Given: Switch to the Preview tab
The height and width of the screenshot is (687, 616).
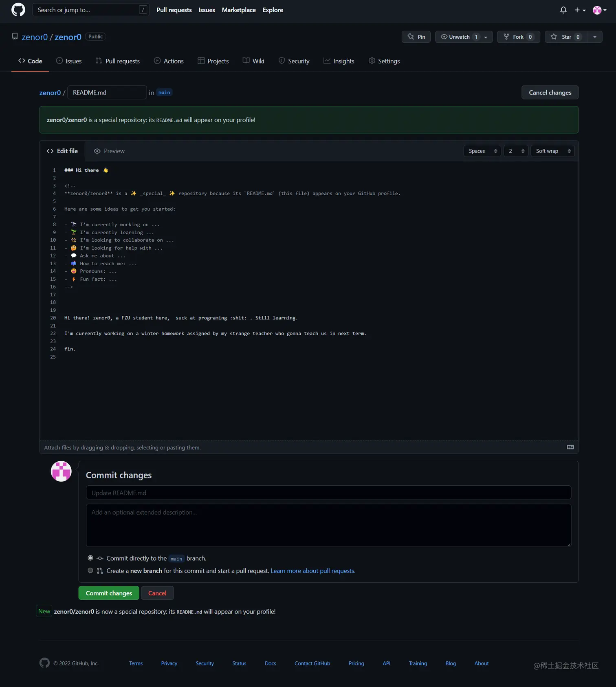Looking at the screenshot, I should pyautogui.click(x=109, y=151).
